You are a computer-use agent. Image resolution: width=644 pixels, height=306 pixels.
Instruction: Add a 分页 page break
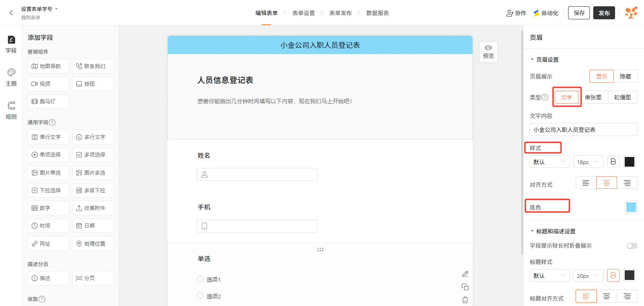(93, 278)
